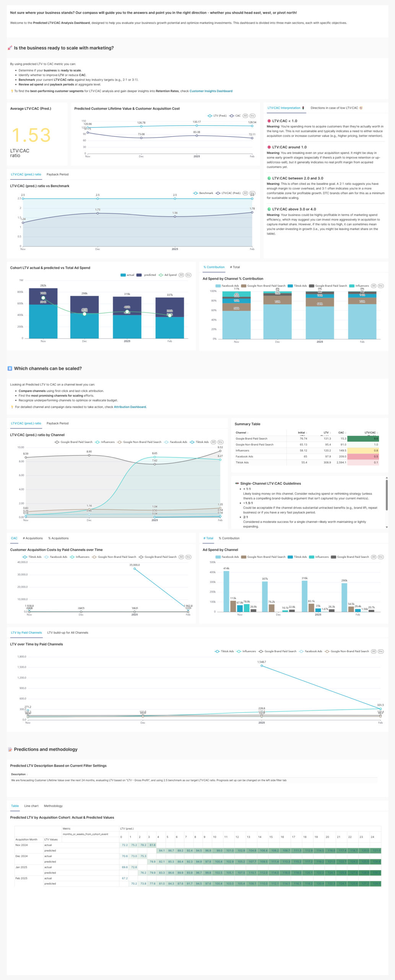Switch to Payback Period tab above ratio by Channel chart
The height and width of the screenshot is (980, 395).
coord(57,423)
